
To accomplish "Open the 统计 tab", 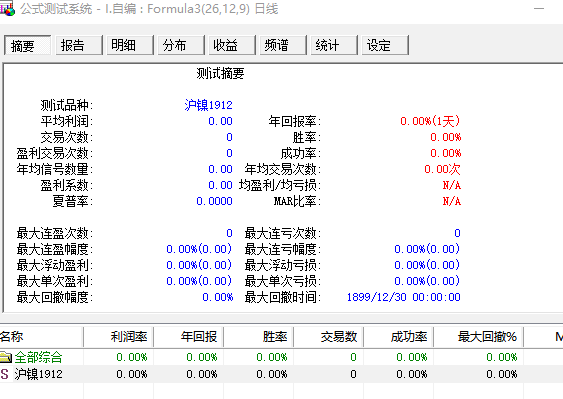I will [x=334, y=45].
